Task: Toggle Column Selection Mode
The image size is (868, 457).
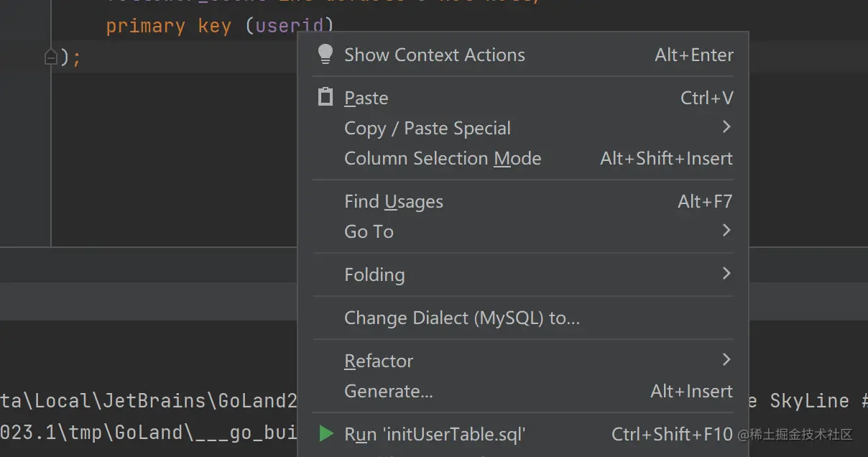Action: [x=443, y=159]
